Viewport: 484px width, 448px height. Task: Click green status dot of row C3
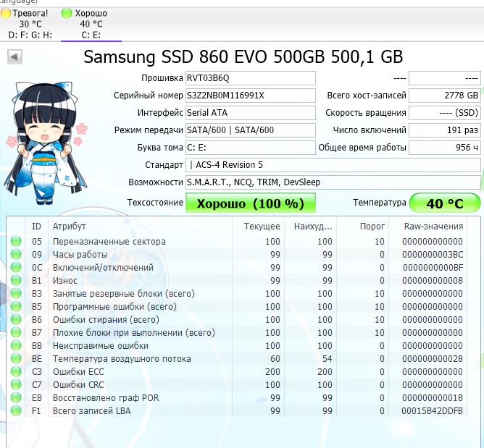point(16,371)
